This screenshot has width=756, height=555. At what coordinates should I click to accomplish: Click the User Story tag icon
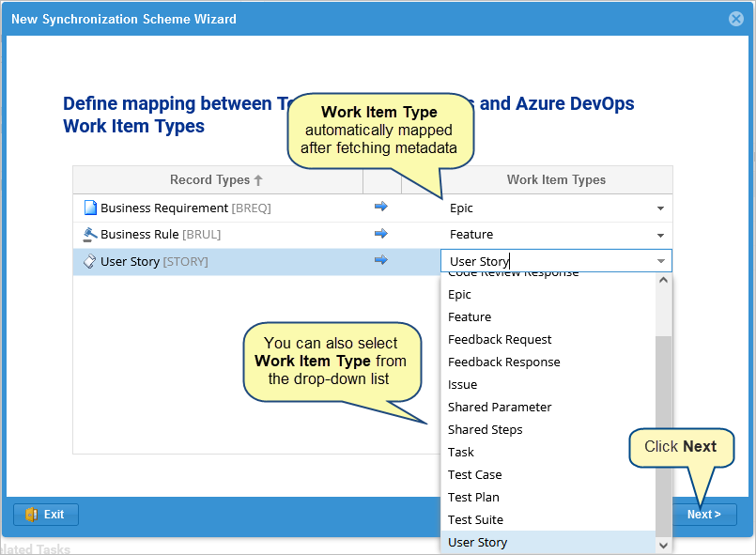coord(90,262)
